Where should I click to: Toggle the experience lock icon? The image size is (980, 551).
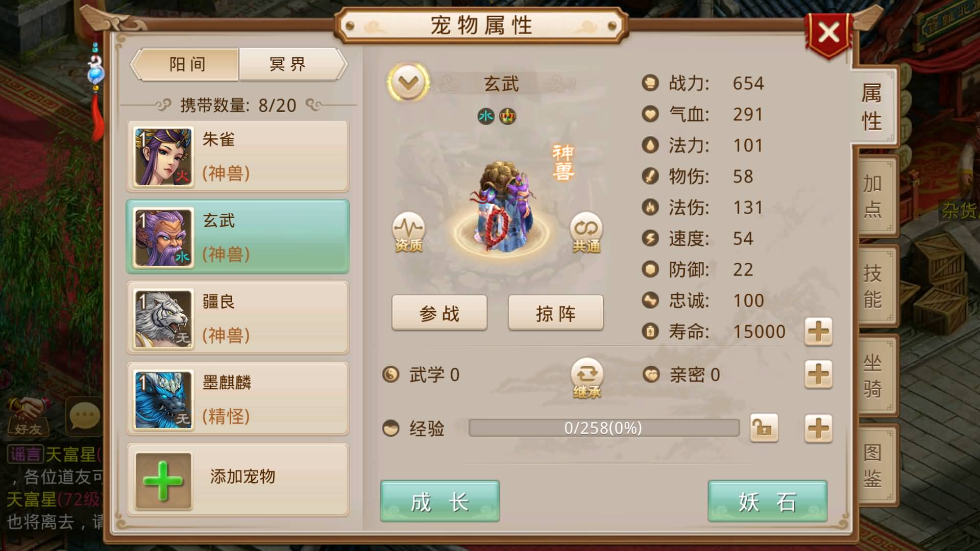(x=764, y=428)
